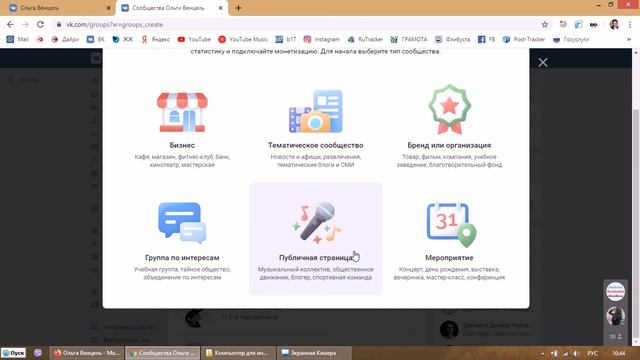This screenshot has width=640, height=360.
Task: Click the Публичная страница title
Action: point(316,258)
